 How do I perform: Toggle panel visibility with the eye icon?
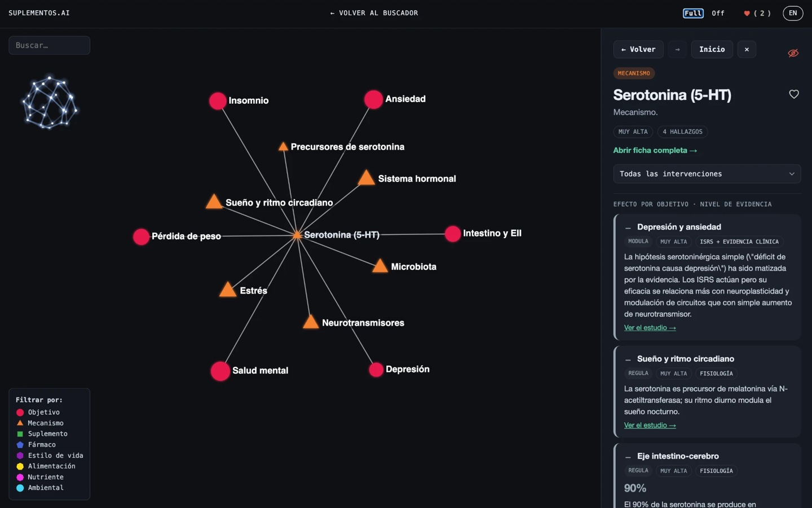[793, 53]
